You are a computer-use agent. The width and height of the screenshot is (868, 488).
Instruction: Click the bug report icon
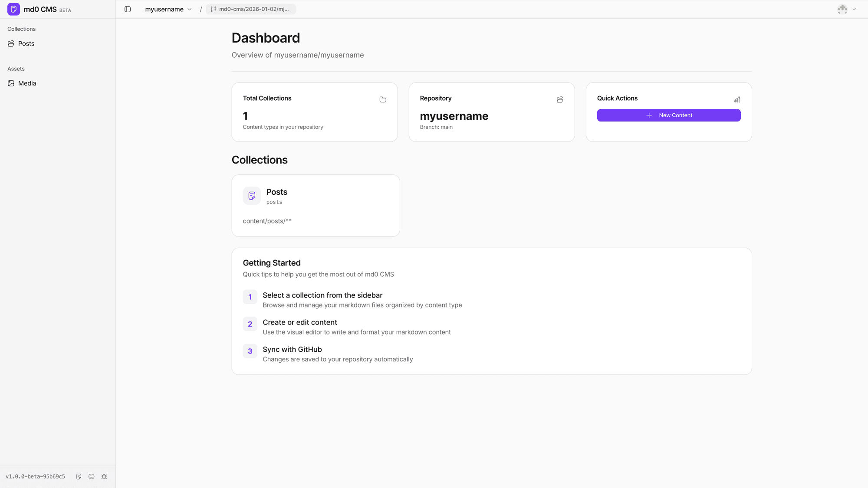point(104,477)
